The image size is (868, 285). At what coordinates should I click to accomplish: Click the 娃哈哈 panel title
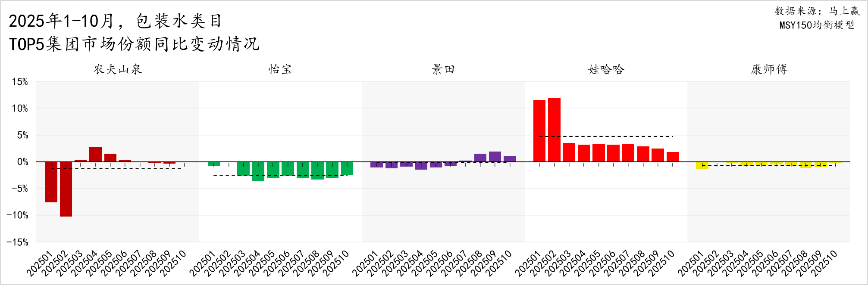pos(606,69)
